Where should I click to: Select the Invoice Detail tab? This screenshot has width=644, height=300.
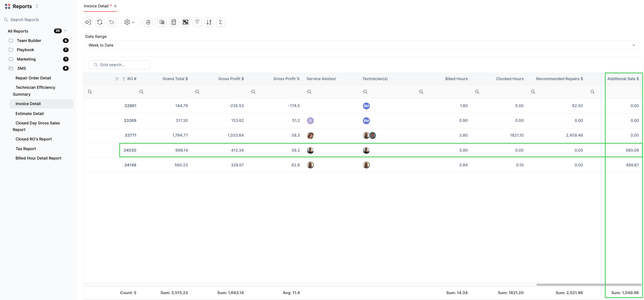(96, 6)
